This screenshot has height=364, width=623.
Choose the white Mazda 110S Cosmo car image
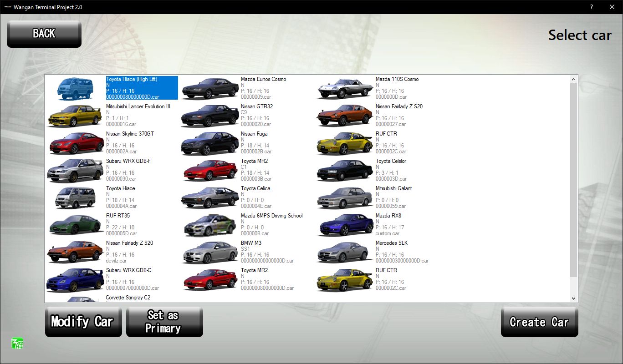pos(345,88)
